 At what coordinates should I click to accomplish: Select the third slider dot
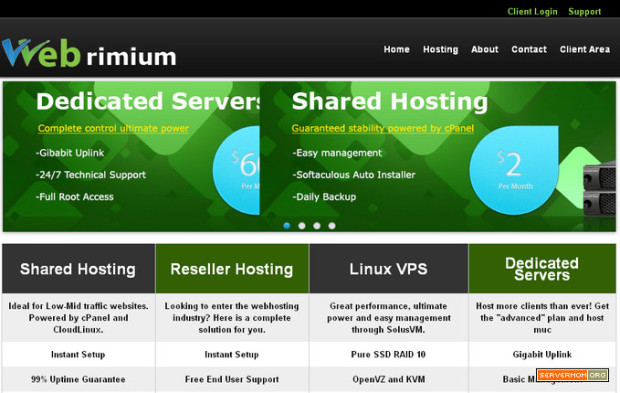tap(317, 225)
